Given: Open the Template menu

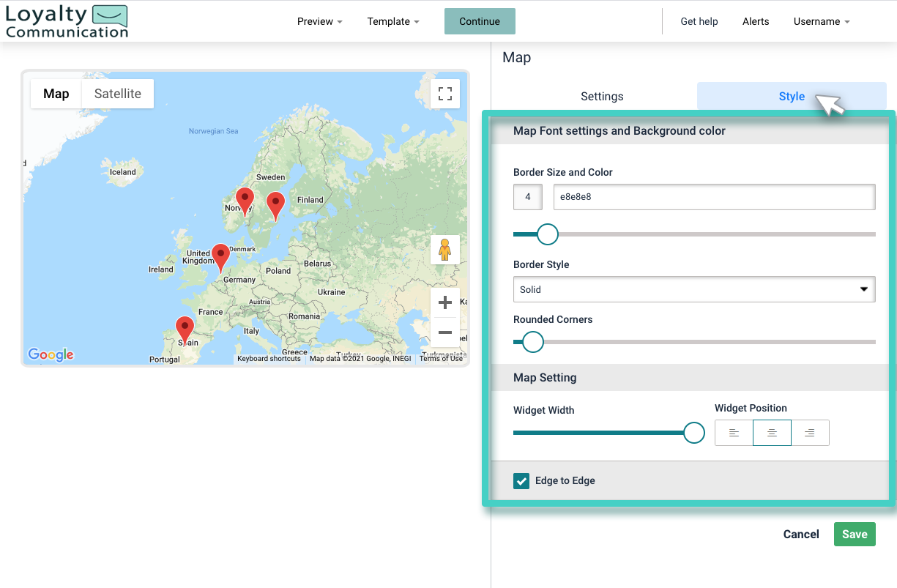Looking at the screenshot, I should tap(393, 21).
